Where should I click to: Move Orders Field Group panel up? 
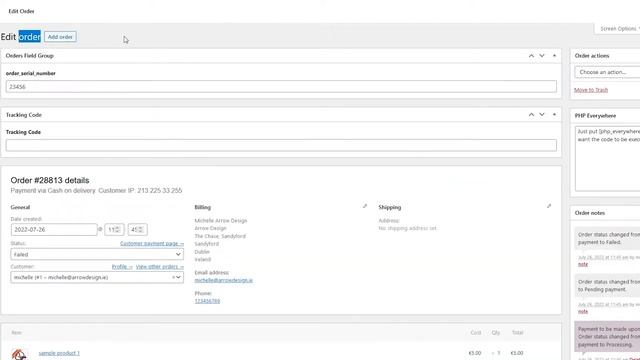[531, 56]
